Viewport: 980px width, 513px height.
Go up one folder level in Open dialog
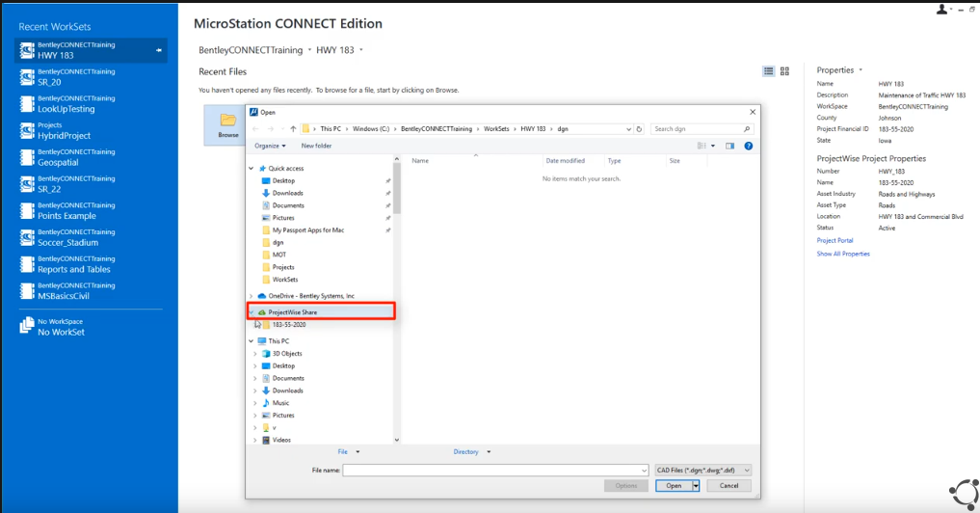click(x=293, y=129)
